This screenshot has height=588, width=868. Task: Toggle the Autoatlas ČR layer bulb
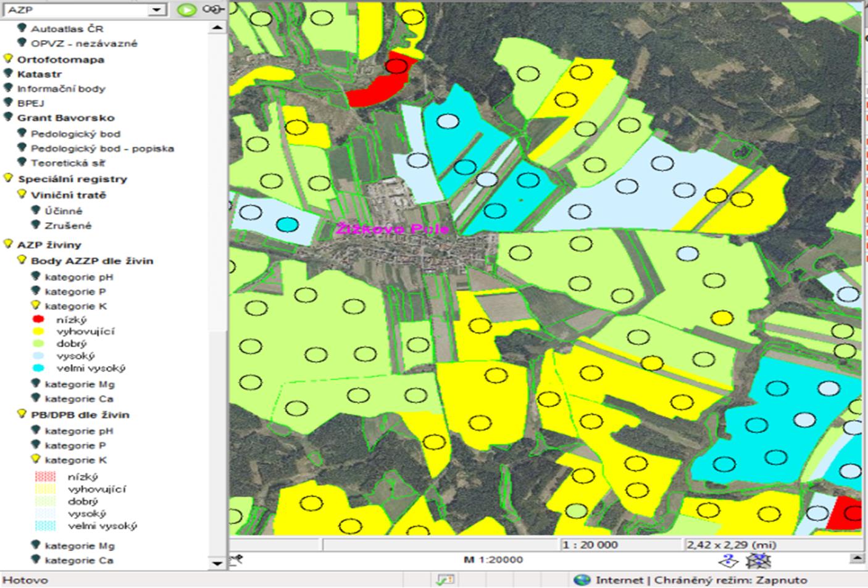click(x=22, y=28)
